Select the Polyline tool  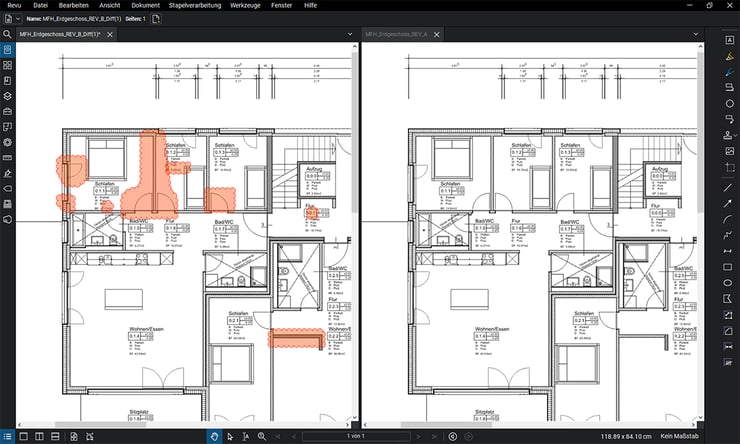pyautogui.click(x=728, y=235)
